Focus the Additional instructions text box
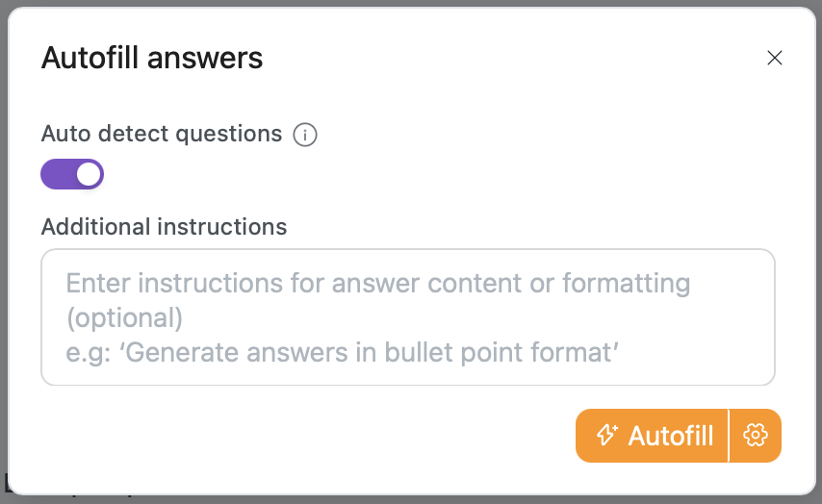The width and height of the screenshot is (822, 504). point(408,316)
